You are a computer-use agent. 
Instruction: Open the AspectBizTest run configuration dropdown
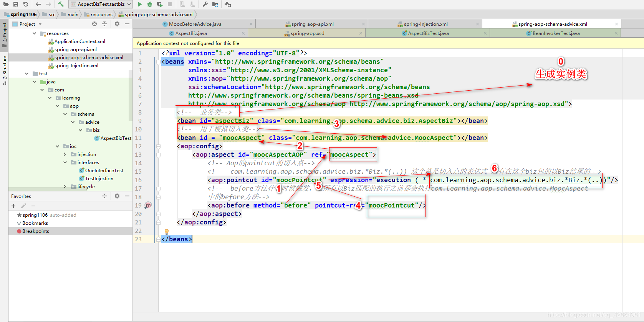101,4
